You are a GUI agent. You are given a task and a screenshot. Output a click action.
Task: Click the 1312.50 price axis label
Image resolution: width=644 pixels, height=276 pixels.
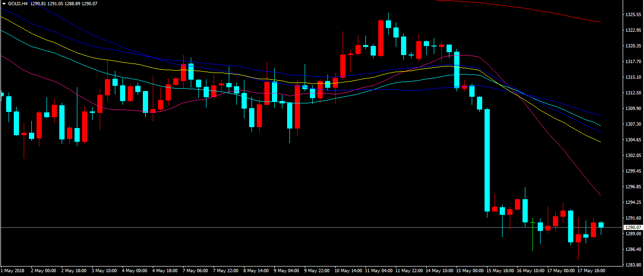click(x=633, y=93)
